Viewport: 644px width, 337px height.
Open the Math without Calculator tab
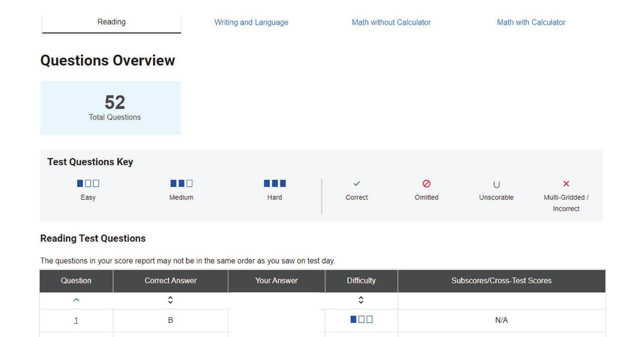pos(391,22)
